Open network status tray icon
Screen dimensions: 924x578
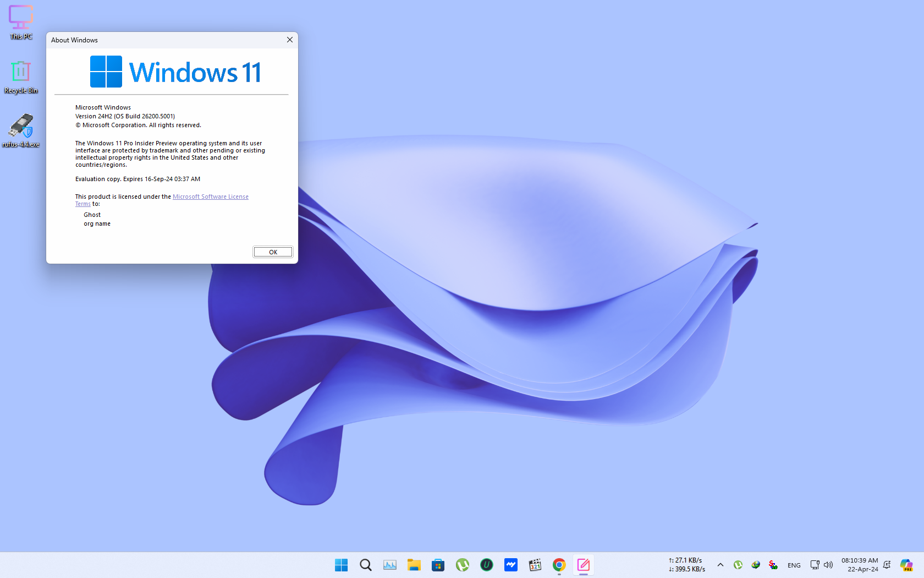coord(815,565)
